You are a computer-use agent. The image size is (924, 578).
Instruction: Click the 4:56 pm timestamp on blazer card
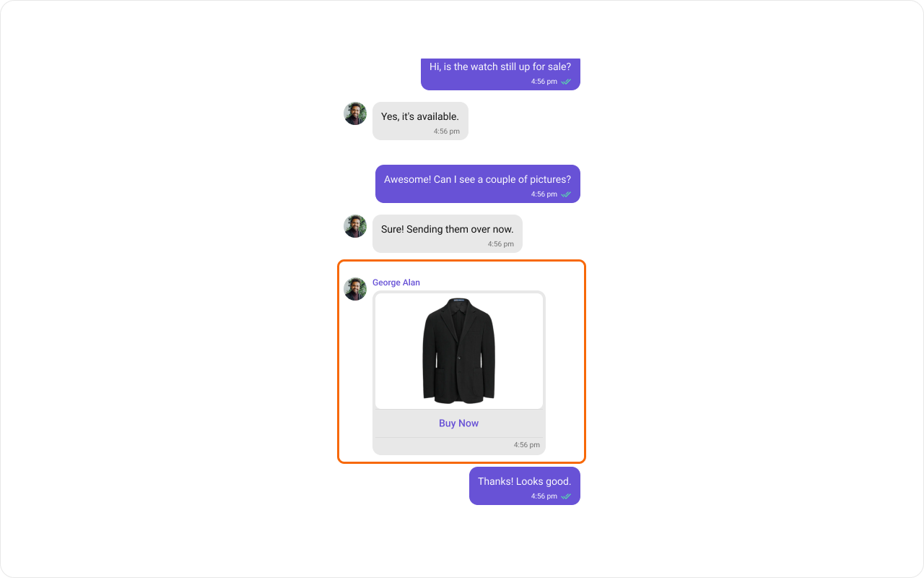point(527,445)
